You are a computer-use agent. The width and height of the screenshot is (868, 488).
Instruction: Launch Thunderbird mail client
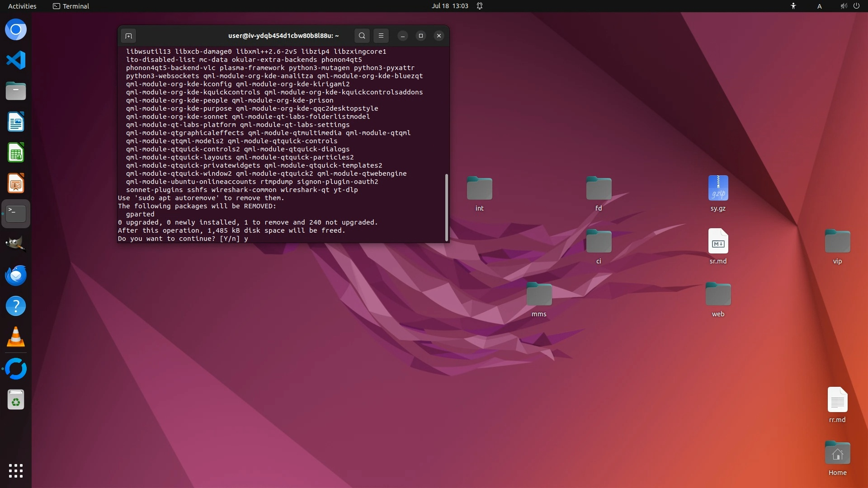point(16,275)
